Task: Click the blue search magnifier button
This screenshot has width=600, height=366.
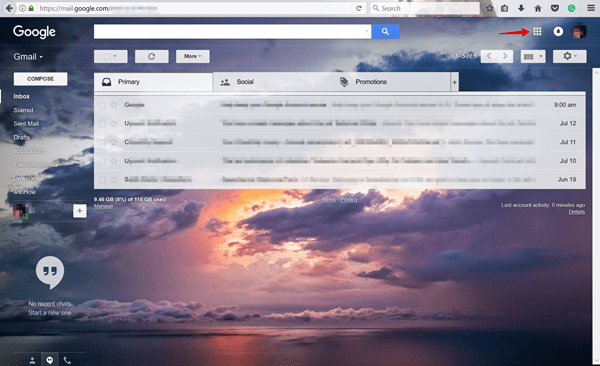Action: pos(385,31)
